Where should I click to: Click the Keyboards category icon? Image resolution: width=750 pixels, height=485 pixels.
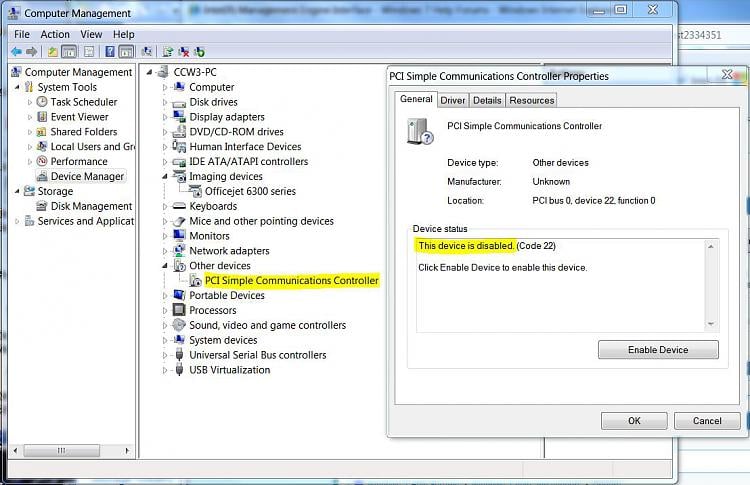point(179,206)
